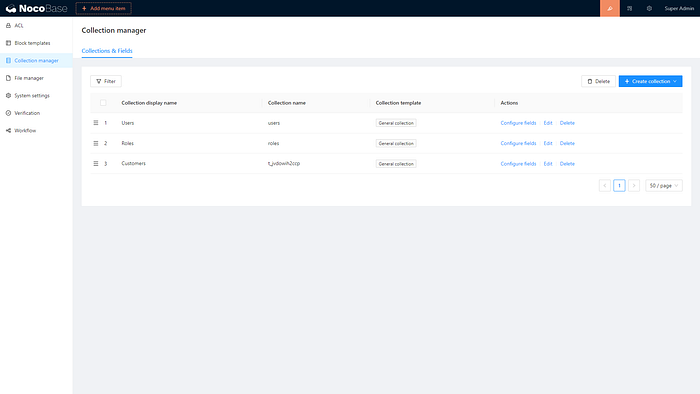Open the Super Admin user menu
700x394 pixels.
click(679, 8)
